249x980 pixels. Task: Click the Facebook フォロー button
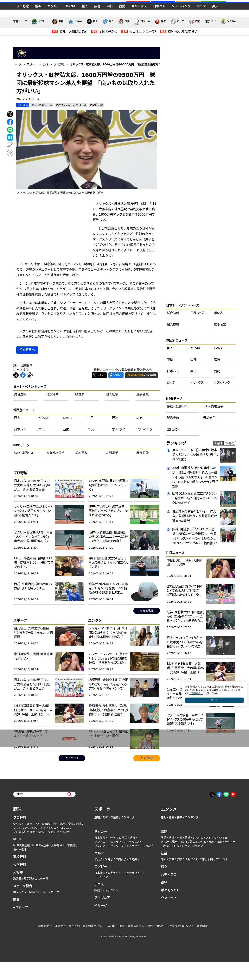116,375
